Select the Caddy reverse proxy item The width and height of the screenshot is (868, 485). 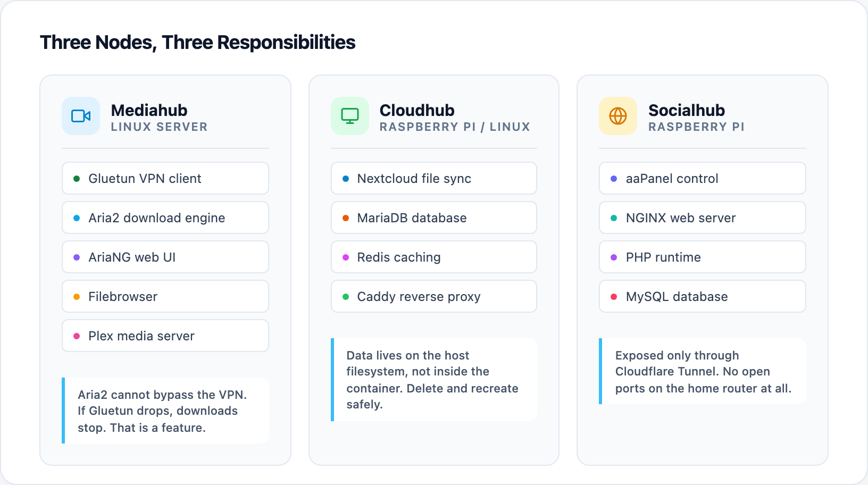point(434,296)
